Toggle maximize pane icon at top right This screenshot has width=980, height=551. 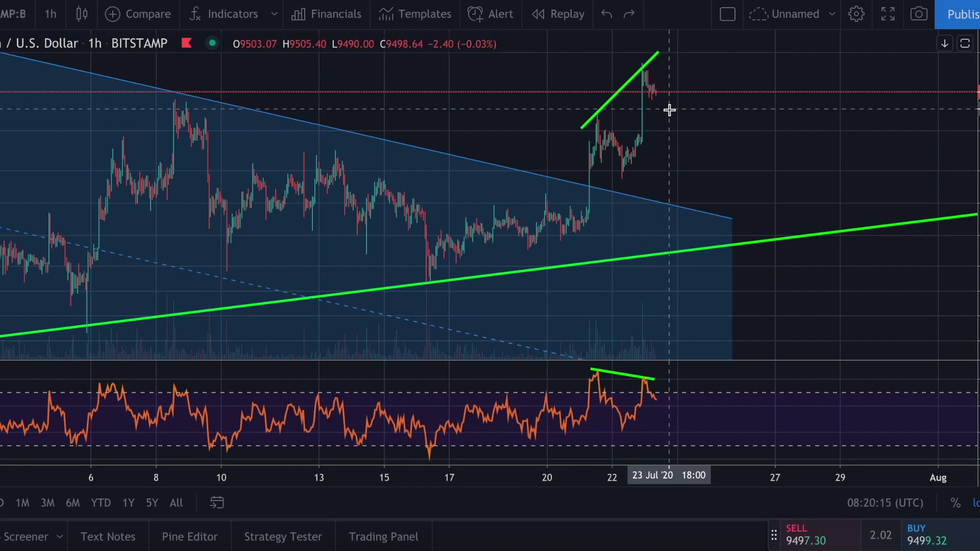tap(965, 43)
